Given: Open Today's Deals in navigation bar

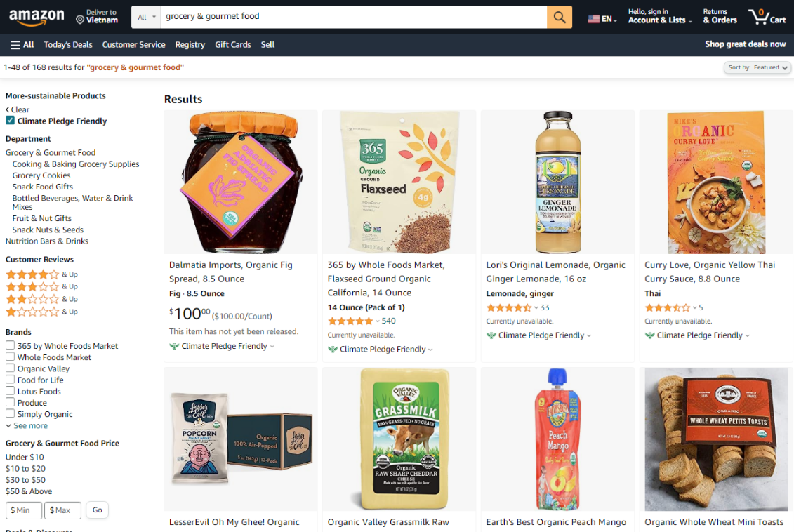Looking at the screenshot, I should pos(68,44).
